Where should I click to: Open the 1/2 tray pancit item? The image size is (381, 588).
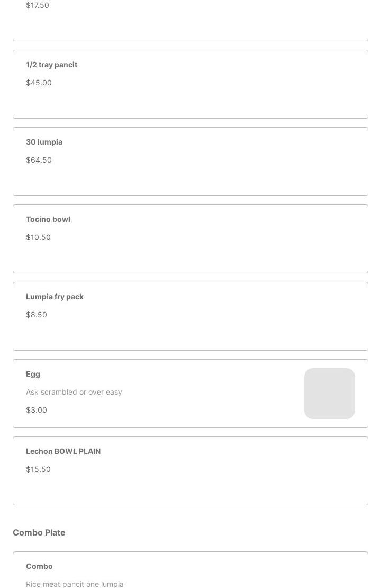[x=190, y=84]
